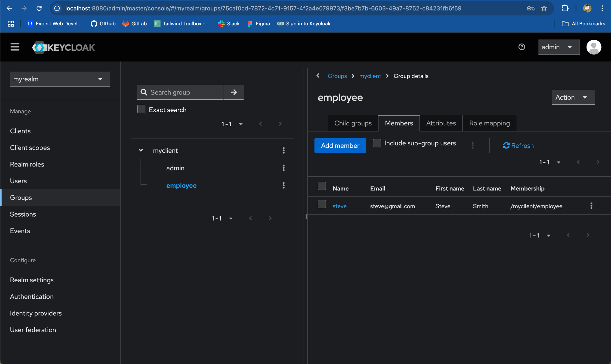The height and width of the screenshot is (364, 611).
Task: Click the search group arrow button
Action: point(234,92)
